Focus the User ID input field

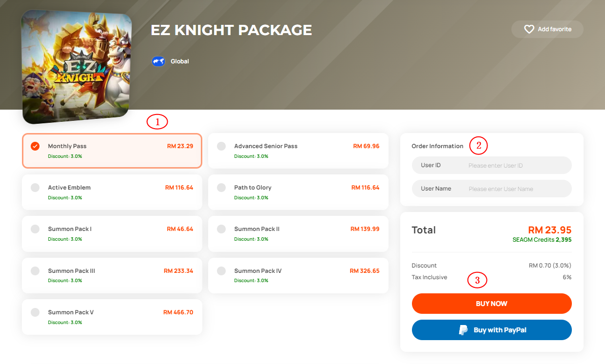pos(491,165)
